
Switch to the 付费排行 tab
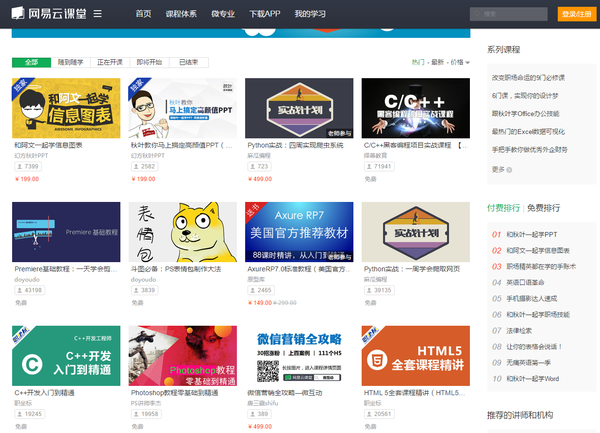pos(503,208)
